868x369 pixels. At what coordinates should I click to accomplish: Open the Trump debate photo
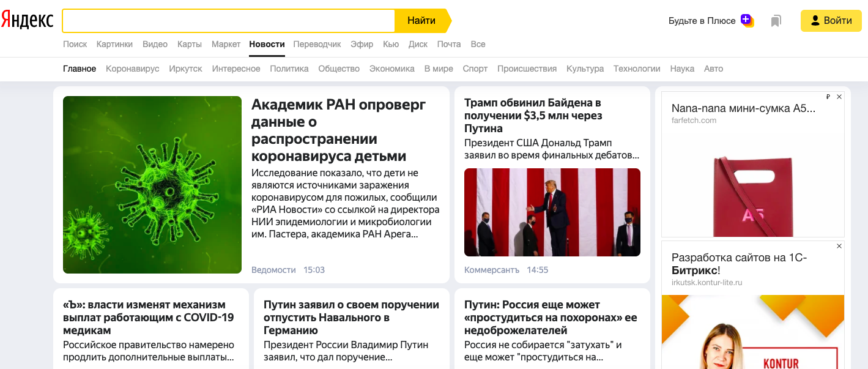point(552,212)
